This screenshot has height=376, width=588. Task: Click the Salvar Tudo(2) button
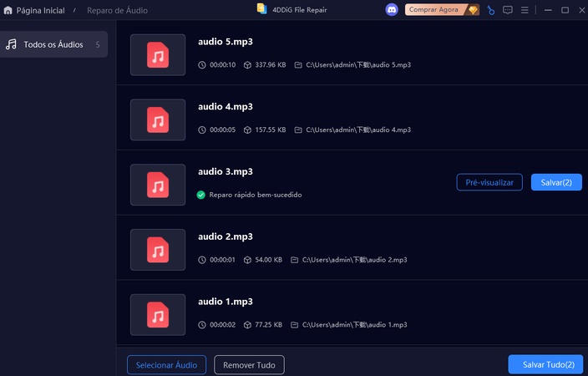545,364
